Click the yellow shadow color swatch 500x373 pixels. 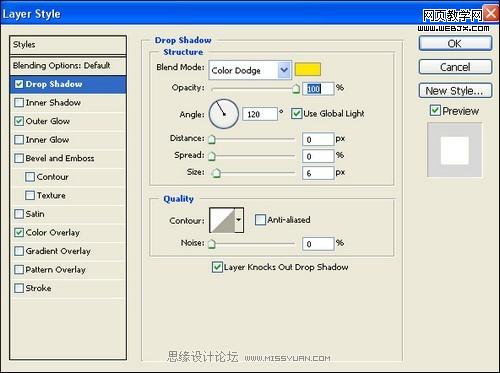click(x=308, y=69)
